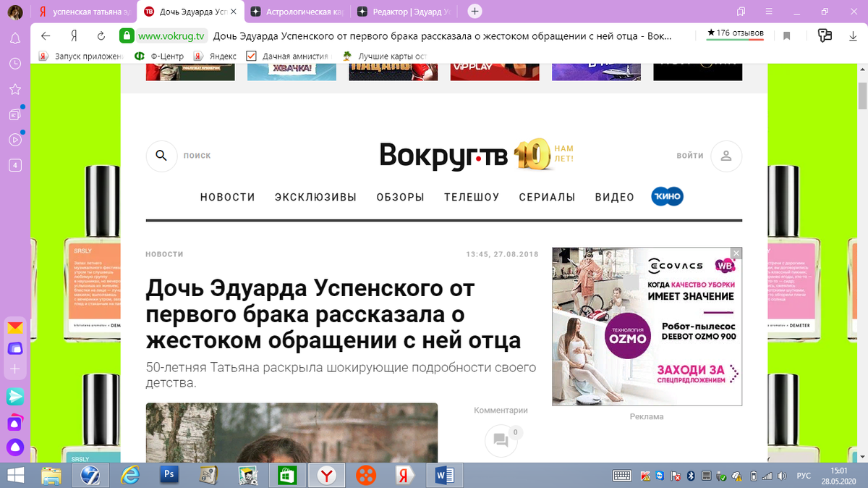Image resolution: width=868 pixels, height=488 pixels.
Task: Open Запуск приложений bookmark
Action: (80, 56)
